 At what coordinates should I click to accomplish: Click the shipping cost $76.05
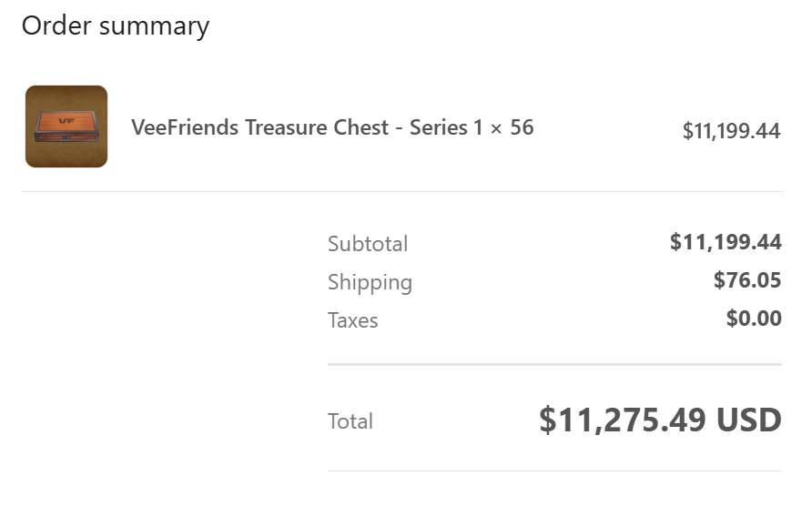747,280
